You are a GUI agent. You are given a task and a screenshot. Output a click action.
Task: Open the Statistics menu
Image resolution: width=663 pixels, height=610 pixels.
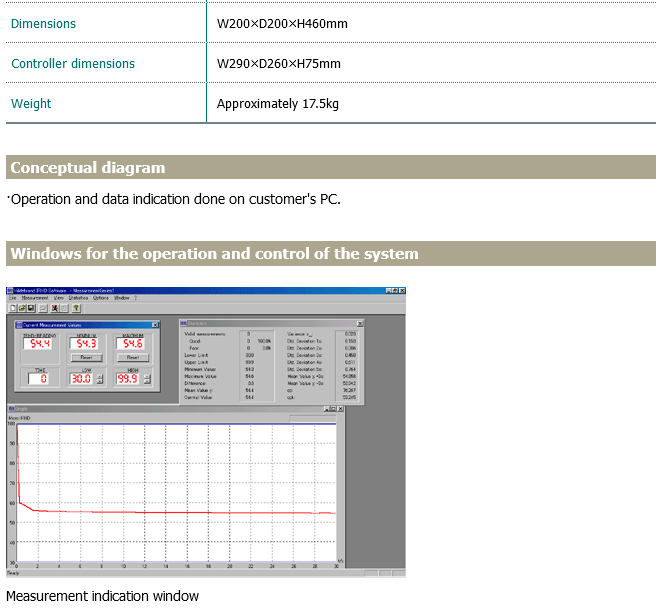[78, 298]
